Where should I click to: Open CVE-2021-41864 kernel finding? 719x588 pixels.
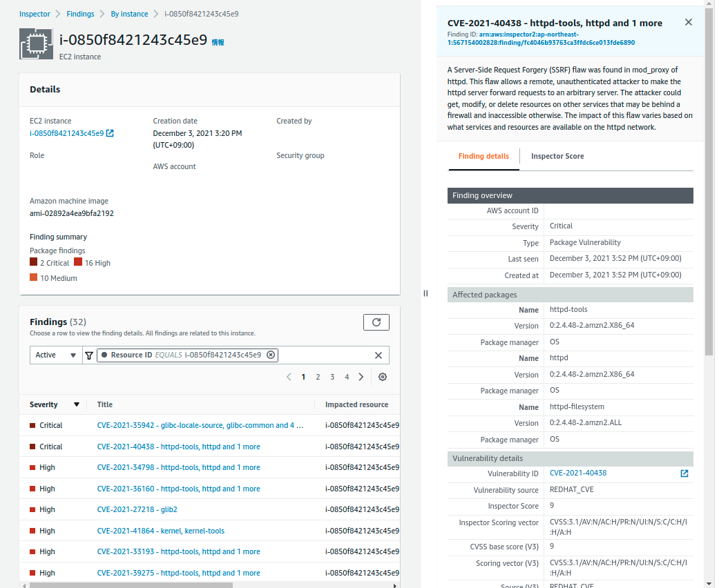(160, 531)
